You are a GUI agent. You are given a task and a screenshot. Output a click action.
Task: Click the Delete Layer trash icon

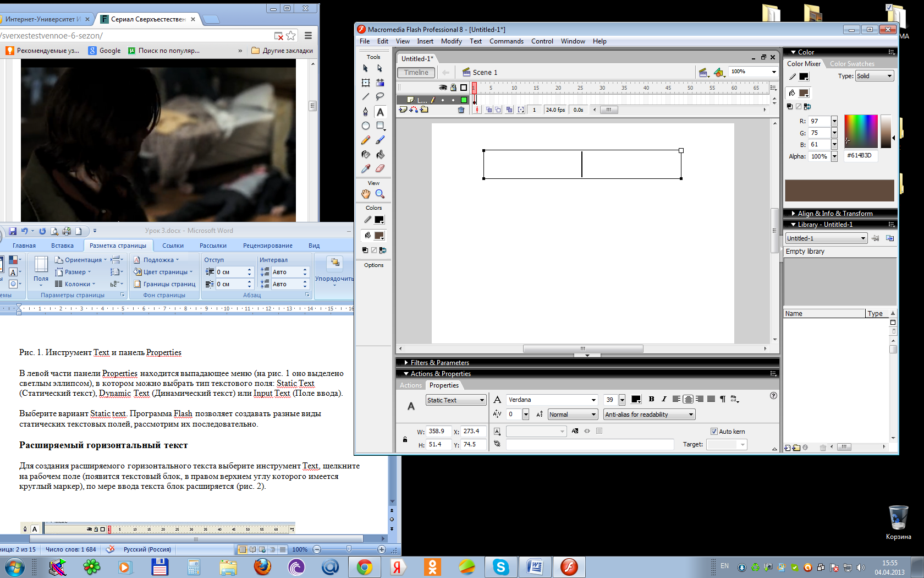(461, 110)
